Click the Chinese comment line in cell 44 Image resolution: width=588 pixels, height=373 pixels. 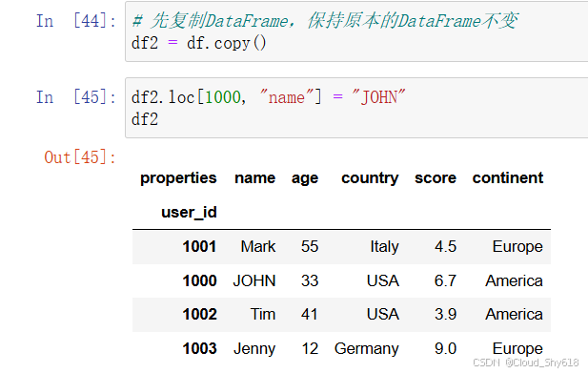click(325, 21)
